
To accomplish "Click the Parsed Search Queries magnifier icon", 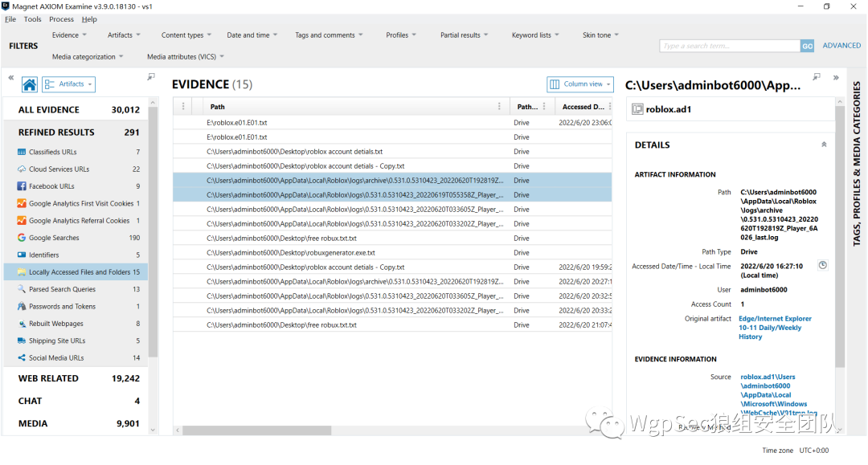I will point(22,289).
